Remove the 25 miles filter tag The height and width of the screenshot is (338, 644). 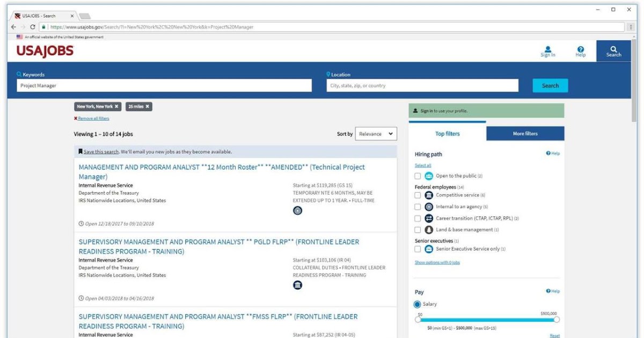click(148, 106)
